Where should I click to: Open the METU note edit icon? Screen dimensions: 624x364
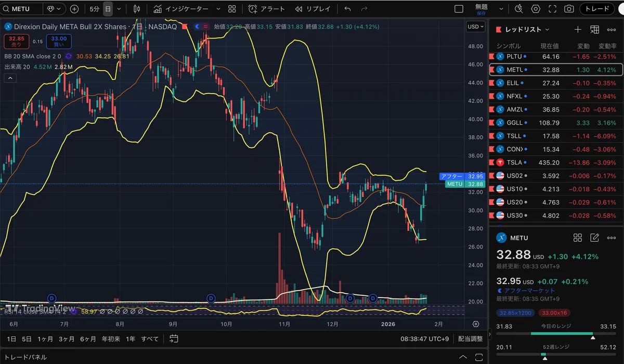[x=594, y=238]
